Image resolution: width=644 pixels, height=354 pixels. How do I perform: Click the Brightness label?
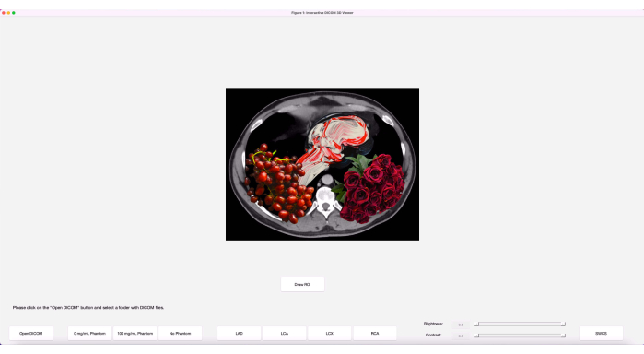tap(433, 324)
